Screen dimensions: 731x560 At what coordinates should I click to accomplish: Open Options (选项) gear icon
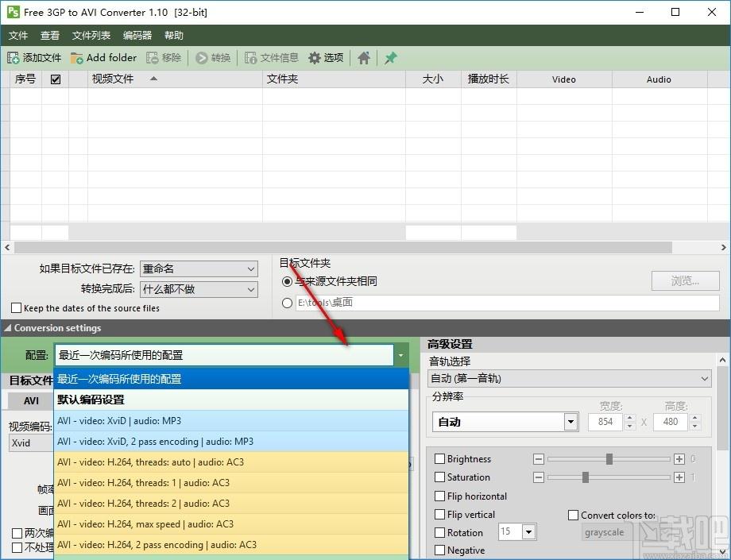coord(315,58)
